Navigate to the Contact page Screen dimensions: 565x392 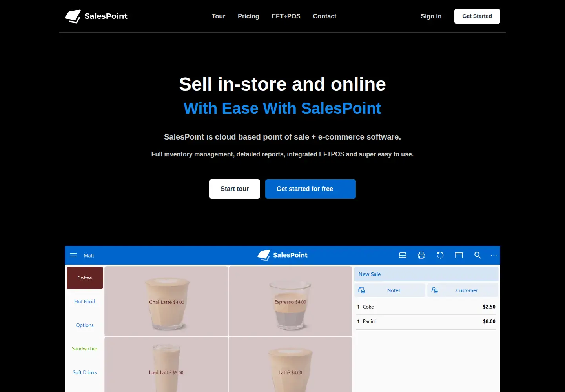point(324,16)
